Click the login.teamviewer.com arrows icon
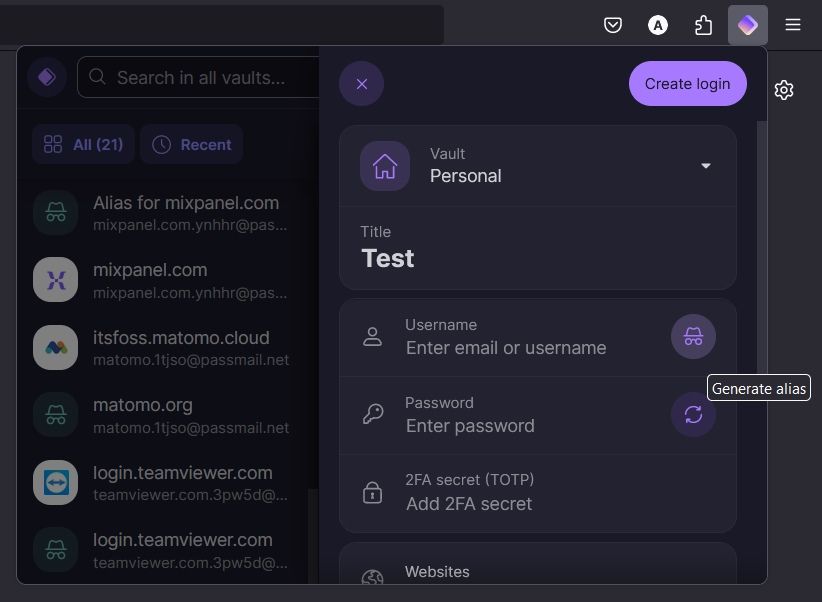822x602 pixels. [x=55, y=482]
